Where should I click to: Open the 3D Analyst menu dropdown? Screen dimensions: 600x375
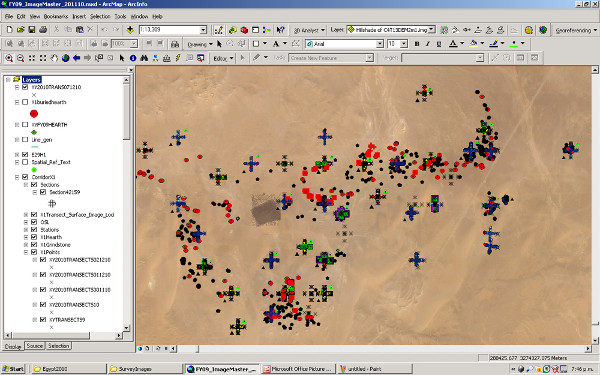(x=309, y=30)
